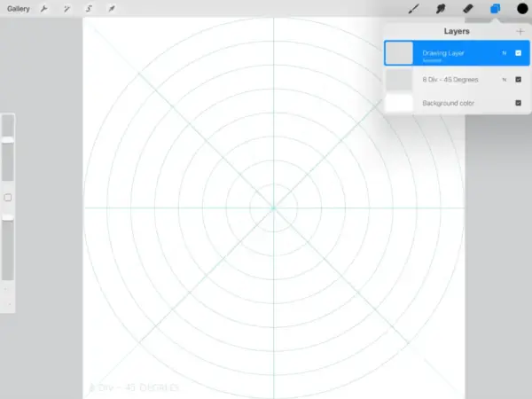Click the brush opacity slider handle

[x=8, y=217]
